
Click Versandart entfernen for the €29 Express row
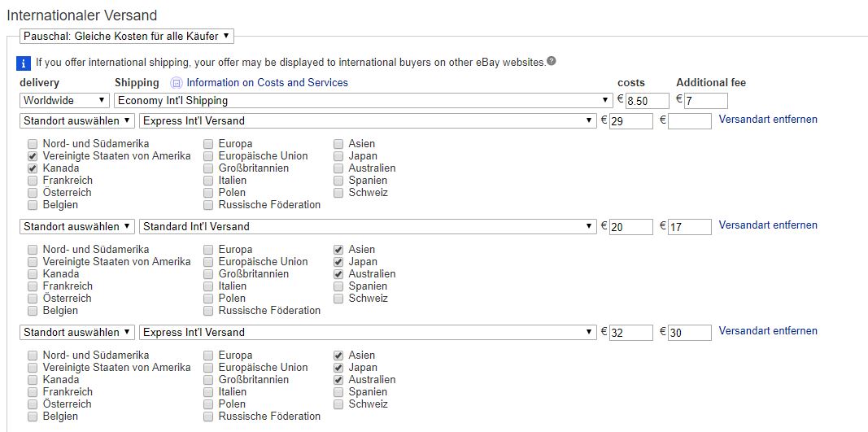tap(768, 119)
